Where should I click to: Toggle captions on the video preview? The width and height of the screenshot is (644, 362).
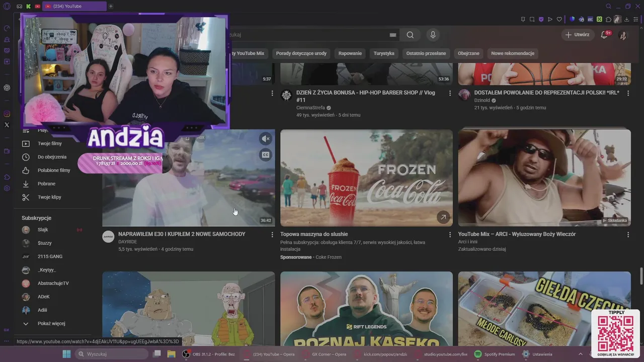pos(266,155)
